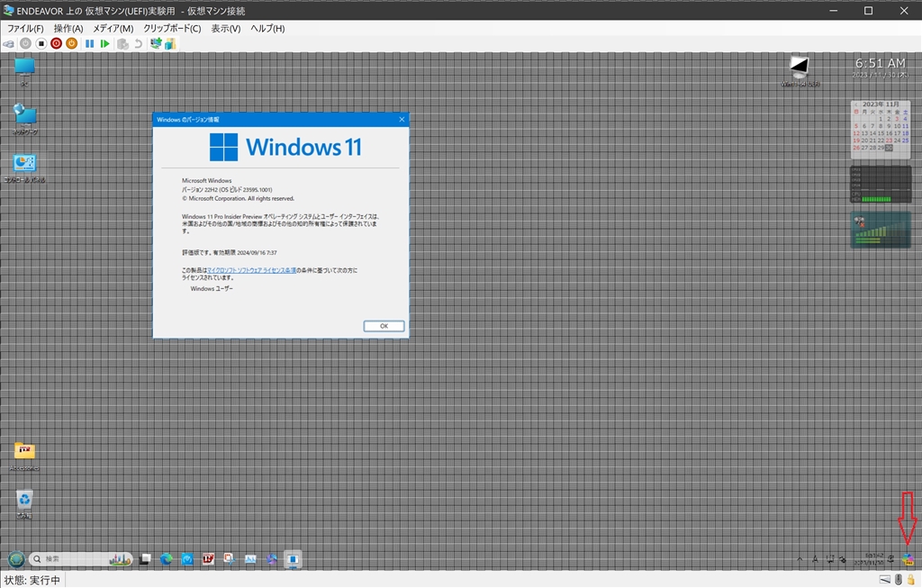The image size is (922, 588).
Task: Open the PC desktop icon
Action: [24, 72]
